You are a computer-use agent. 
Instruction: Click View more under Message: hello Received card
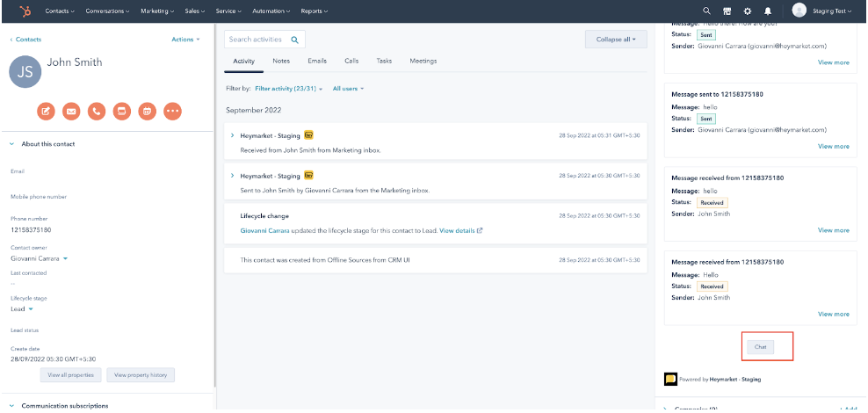[x=833, y=229]
